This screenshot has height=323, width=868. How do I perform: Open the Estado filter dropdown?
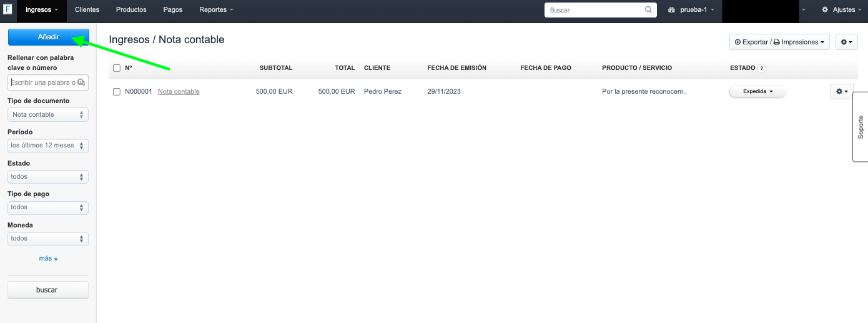point(48,177)
